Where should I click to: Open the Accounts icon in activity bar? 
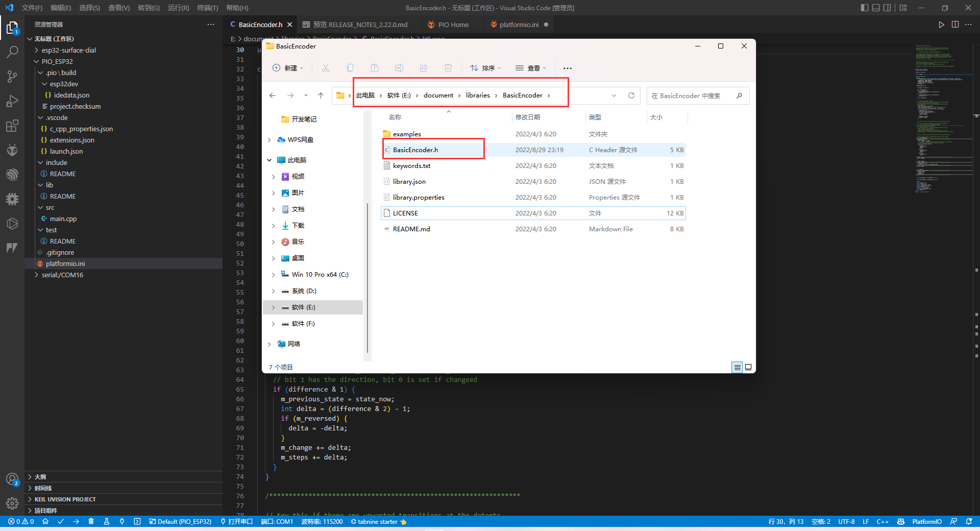[12, 479]
